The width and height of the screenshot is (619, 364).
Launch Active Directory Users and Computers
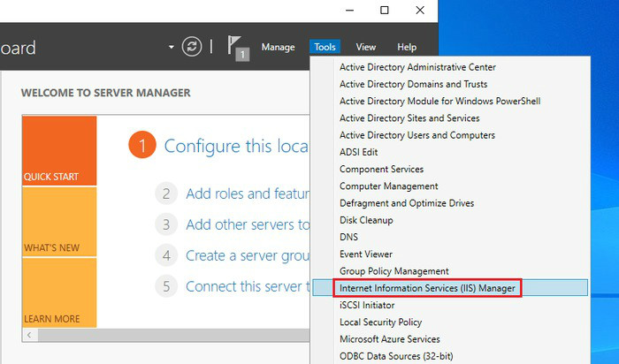point(416,135)
